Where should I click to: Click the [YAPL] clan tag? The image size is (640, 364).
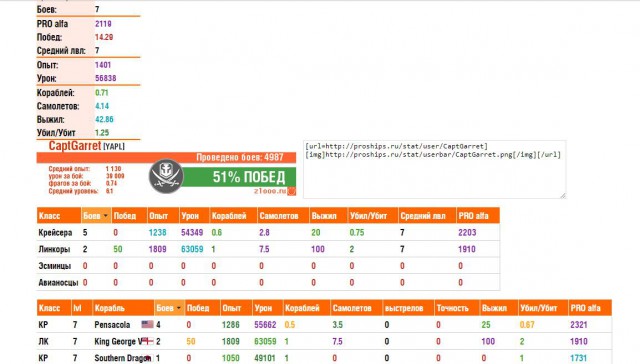[114, 146]
